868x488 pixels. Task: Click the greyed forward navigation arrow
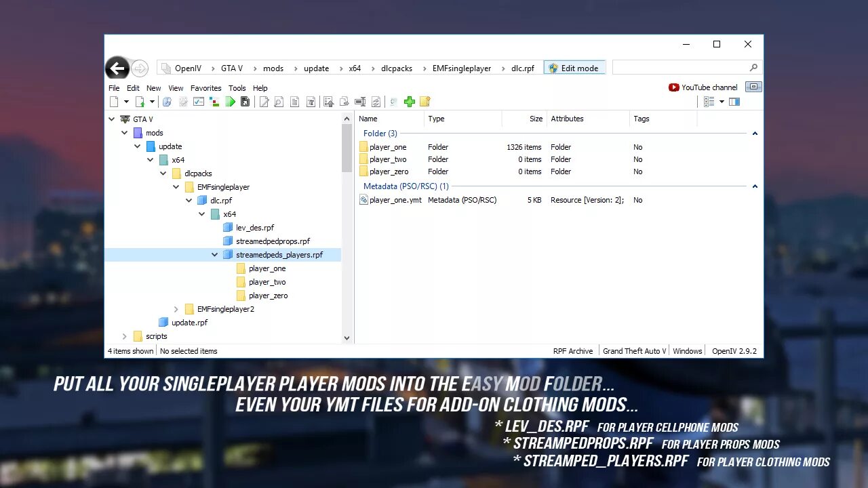point(140,68)
